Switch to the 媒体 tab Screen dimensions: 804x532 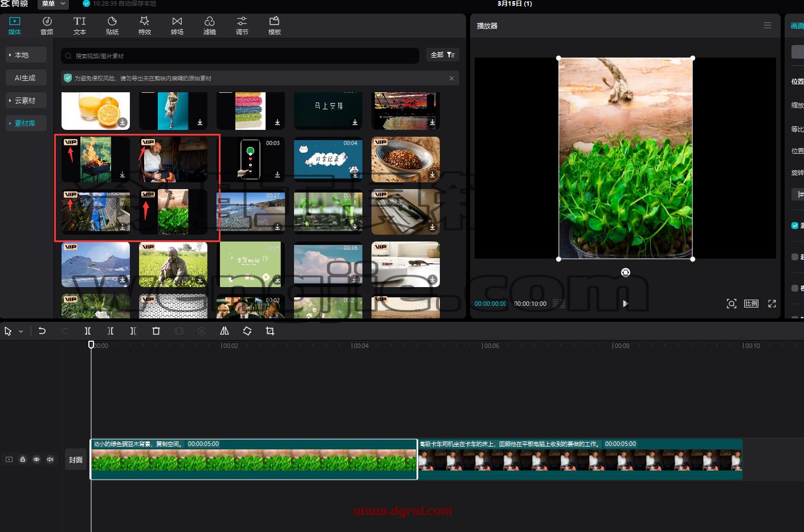point(15,26)
